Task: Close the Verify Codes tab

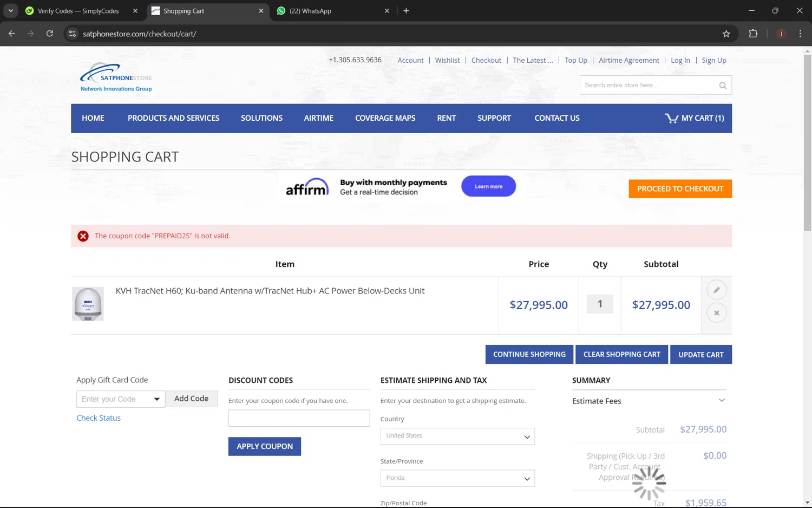Action: pyautogui.click(x=135, y=11)
